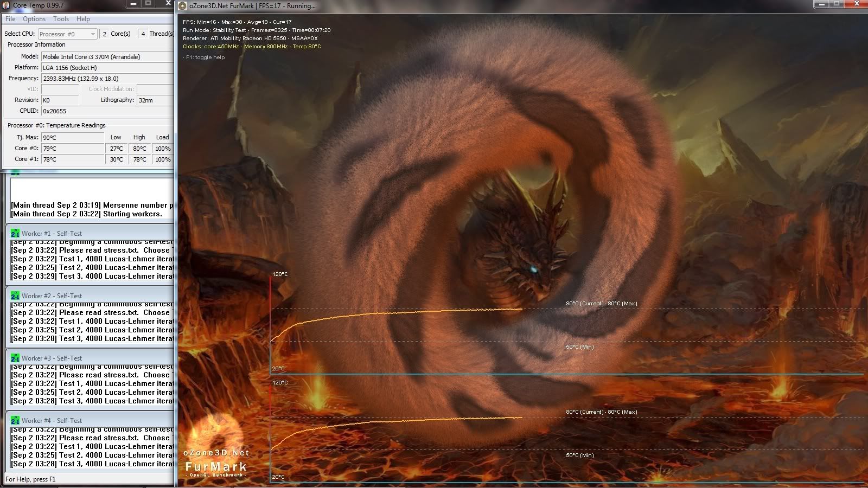Click the Worker #1 Self-Test window icon
This screenshot has height=488, width=868.
tap(15, 234)
